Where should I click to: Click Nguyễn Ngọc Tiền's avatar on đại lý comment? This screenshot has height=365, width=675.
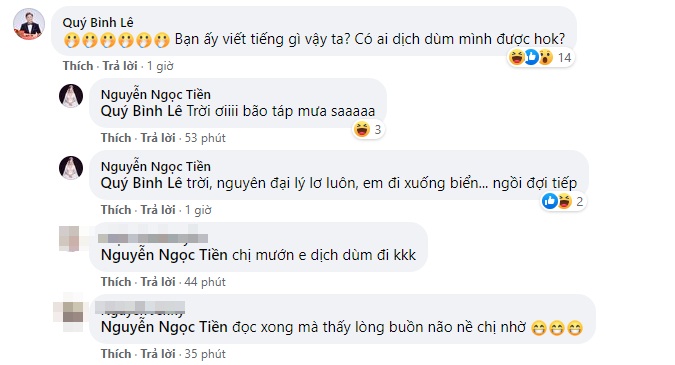(x=71, y=167)
